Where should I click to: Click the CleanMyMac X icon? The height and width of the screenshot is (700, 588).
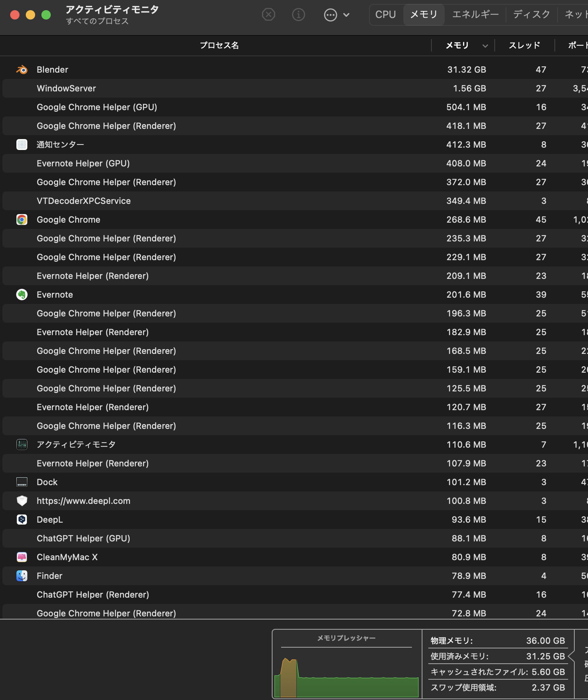[22, 557]
